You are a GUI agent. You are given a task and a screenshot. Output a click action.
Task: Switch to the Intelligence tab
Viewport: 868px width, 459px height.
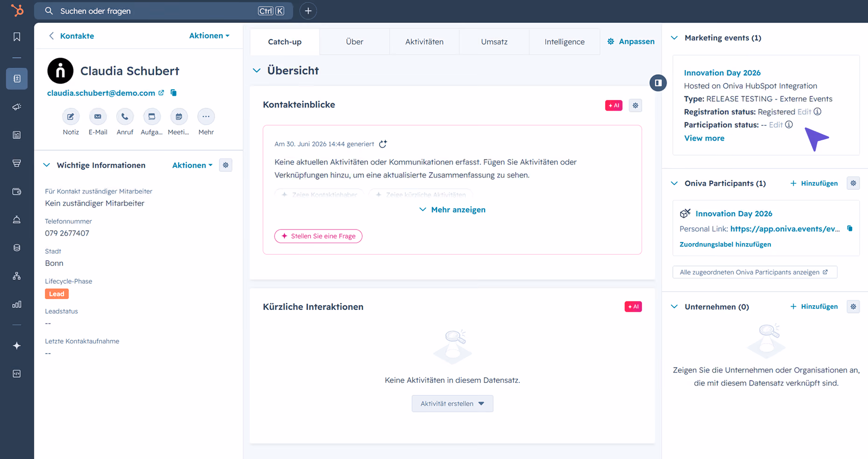click(565, 42)
